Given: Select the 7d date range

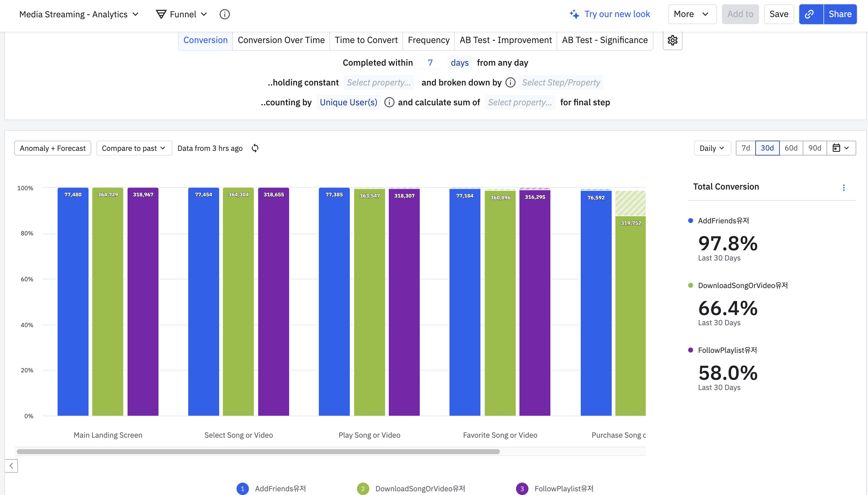Looking at the screenshot, I should 745,148.
